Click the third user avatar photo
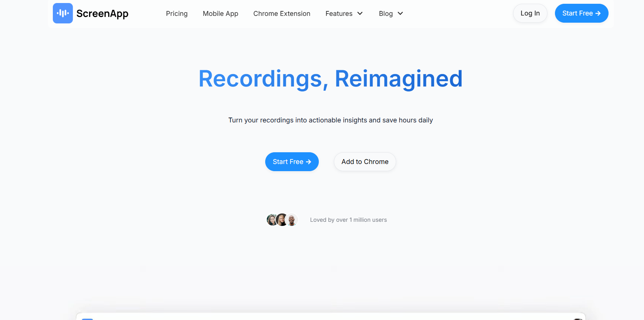Viewport: 644px width, 320px height. pyautogui.click(x=292, y=220)
